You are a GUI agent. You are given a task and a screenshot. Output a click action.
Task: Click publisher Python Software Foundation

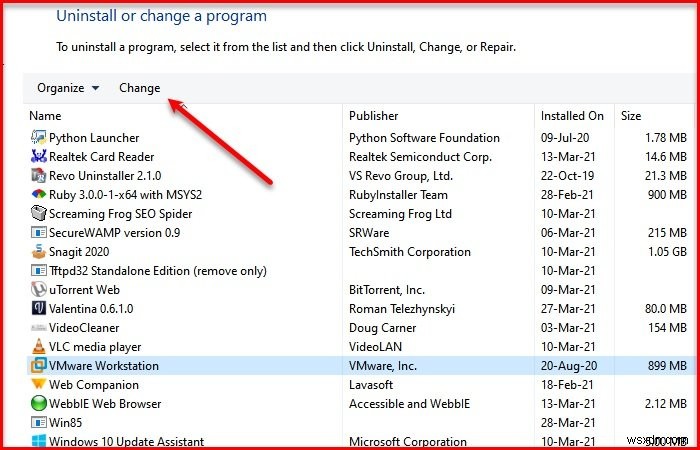point(424,138)
